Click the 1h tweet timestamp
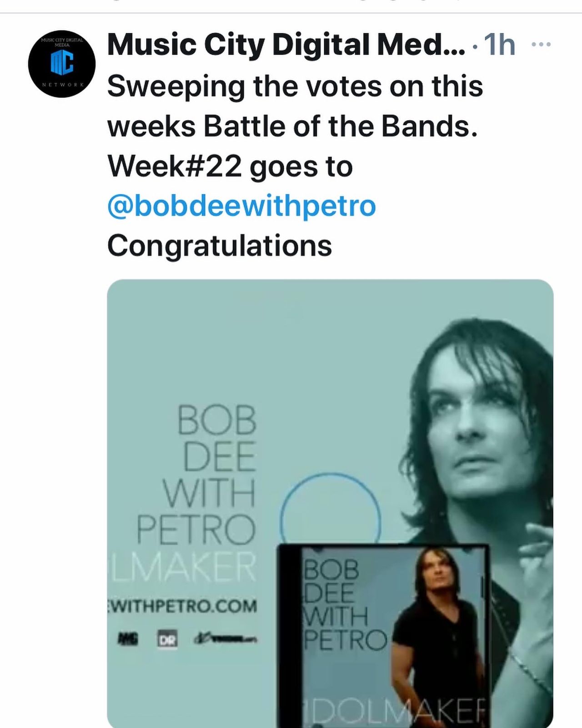 point(499,45)
